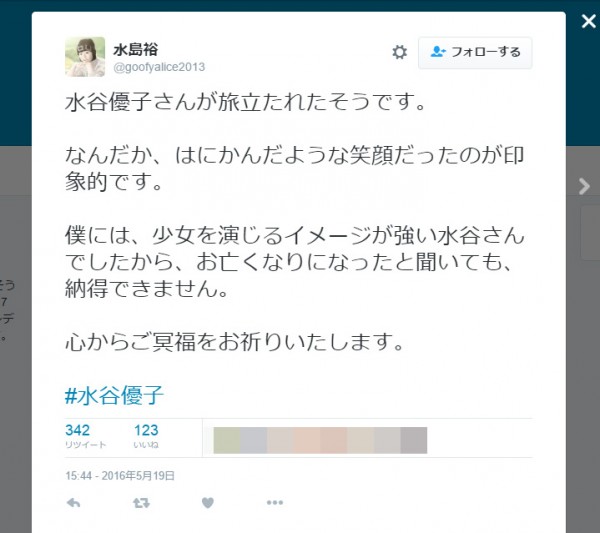Open the #水谷優子 hashtag link
The height and width of the screenshot is (533, 600).
click(114, 395)
